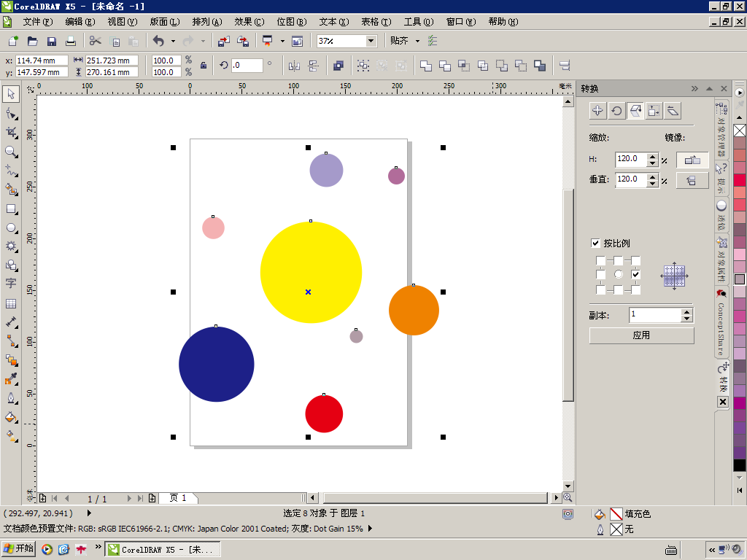Expand the 贴齐 snap dropdown

coord(417,41)
